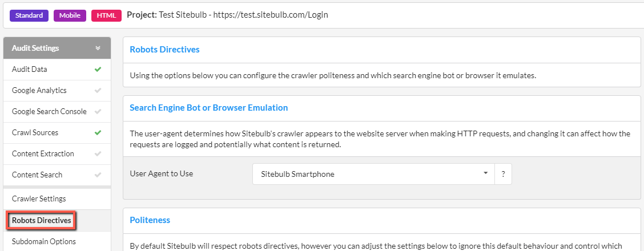Click grey checkmark beside Content Search
Viewport: 644px width, 251px height.
coord(98,175)
